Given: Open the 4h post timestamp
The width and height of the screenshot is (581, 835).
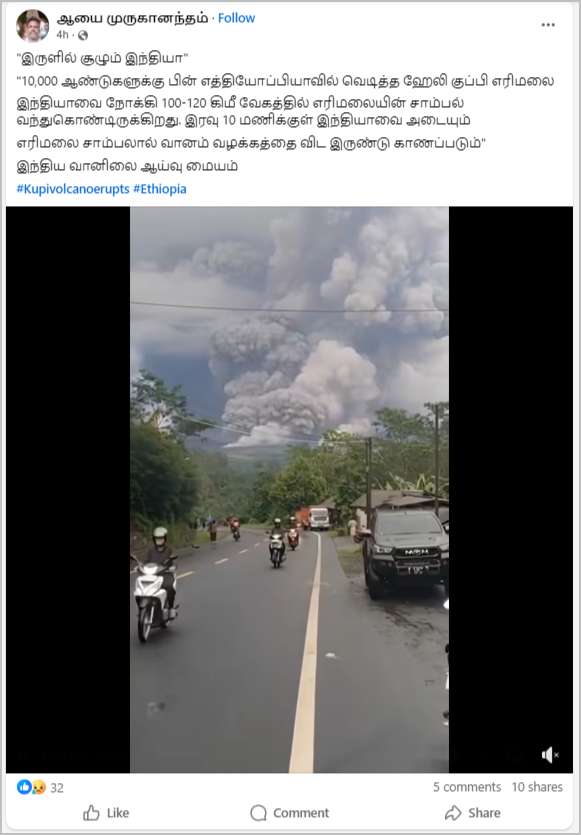Looking at the screenshot, I should [x=62, y=35].
